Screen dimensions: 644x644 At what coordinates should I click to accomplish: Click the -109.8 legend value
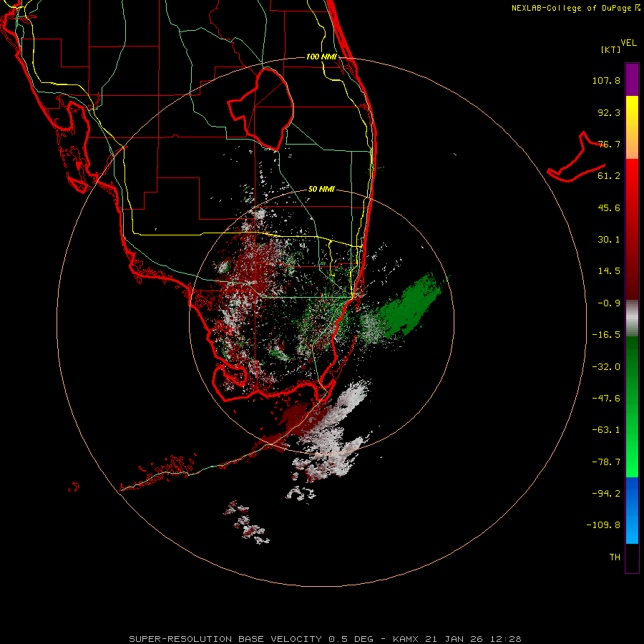(604, 525)
